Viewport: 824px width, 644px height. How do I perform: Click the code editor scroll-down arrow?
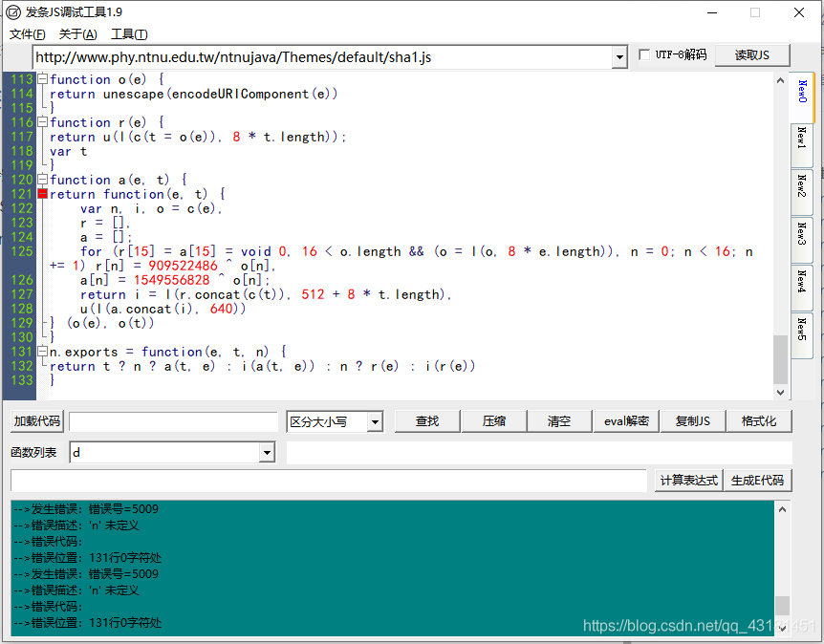pyautogui.click(x=780, y=393)
